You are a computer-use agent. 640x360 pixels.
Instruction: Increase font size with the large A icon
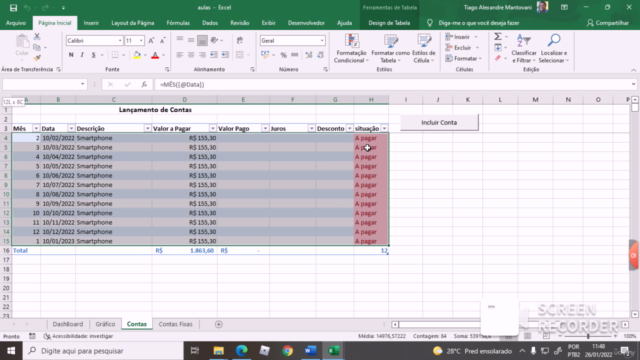point(151,40)
